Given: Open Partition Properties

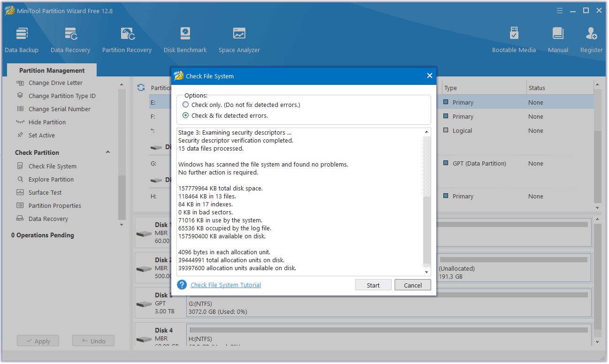Looking at the screenshot, I should (54, 206).
